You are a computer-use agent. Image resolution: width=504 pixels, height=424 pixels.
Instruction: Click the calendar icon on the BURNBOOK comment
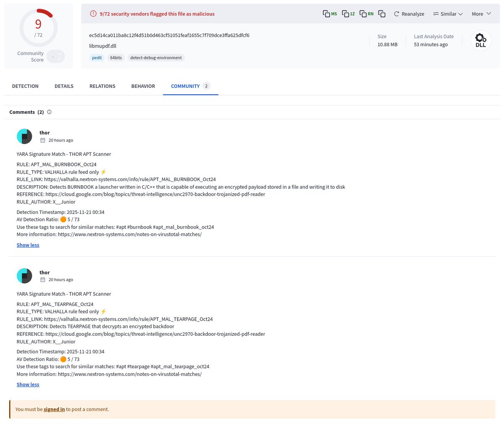tap(42, 140)
